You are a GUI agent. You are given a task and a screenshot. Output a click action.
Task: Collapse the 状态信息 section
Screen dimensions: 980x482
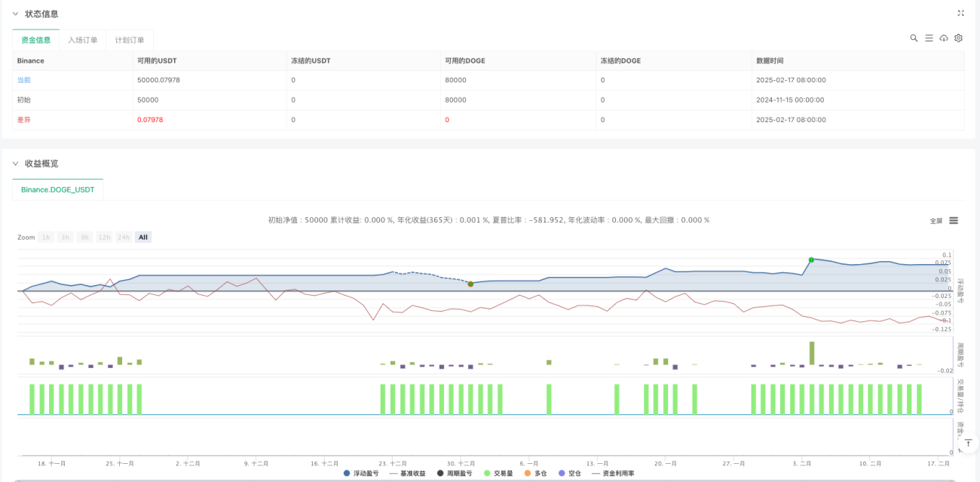pos(15,14)
